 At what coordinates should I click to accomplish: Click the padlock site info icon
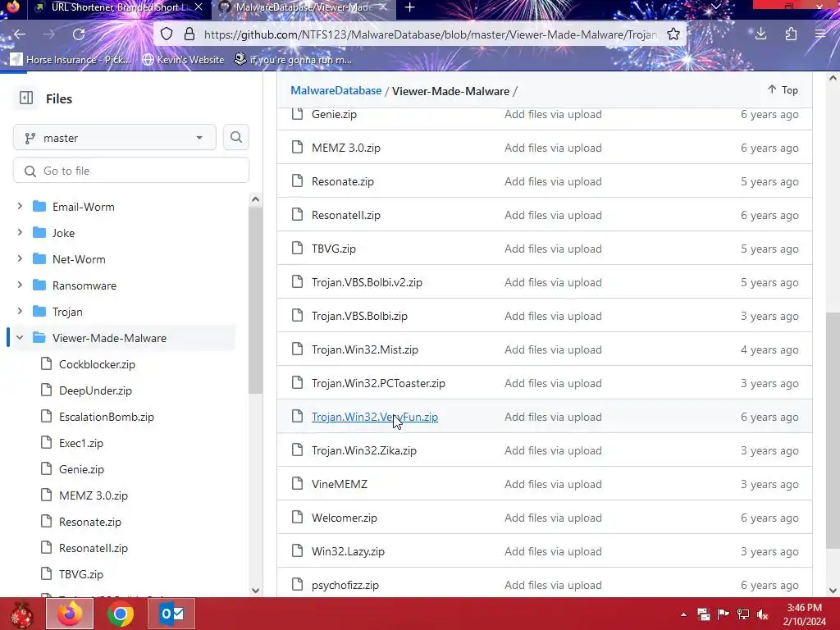[189, 34]
